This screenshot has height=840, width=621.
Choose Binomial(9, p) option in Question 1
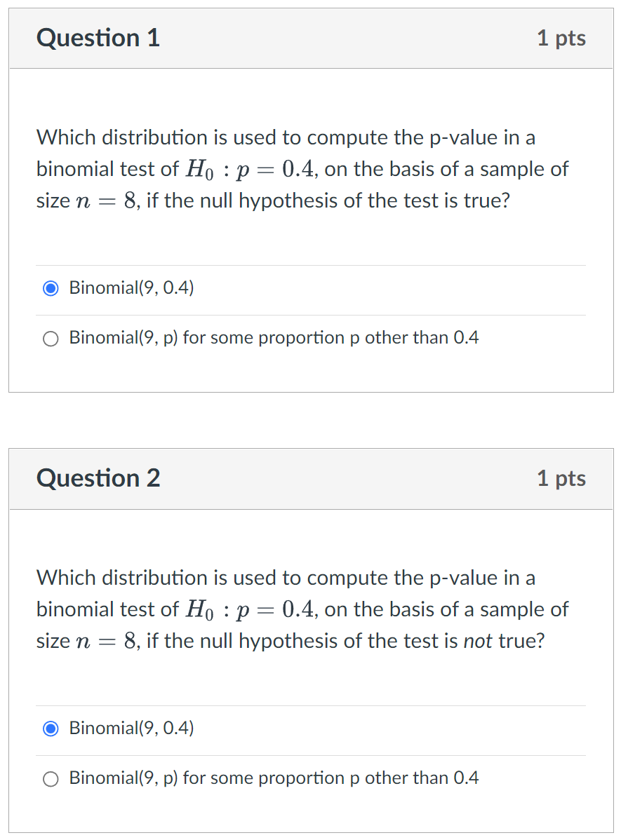point(51,338)
